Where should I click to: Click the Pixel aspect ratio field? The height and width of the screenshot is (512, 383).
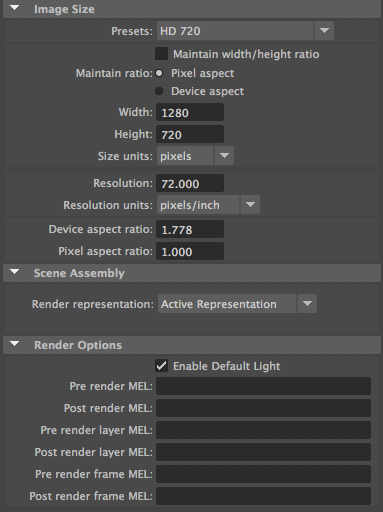click(190, 251)
